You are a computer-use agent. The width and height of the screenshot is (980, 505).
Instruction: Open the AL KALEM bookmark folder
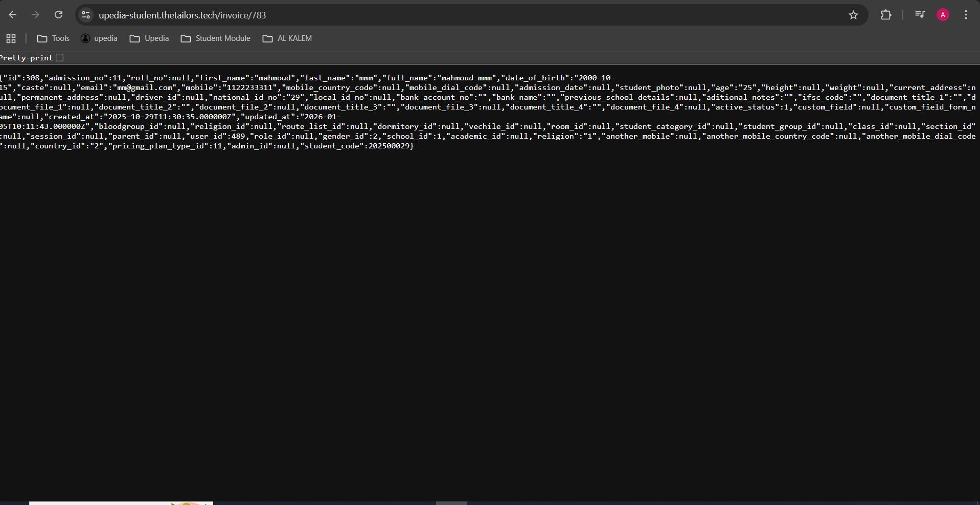[x=287, y=38]
